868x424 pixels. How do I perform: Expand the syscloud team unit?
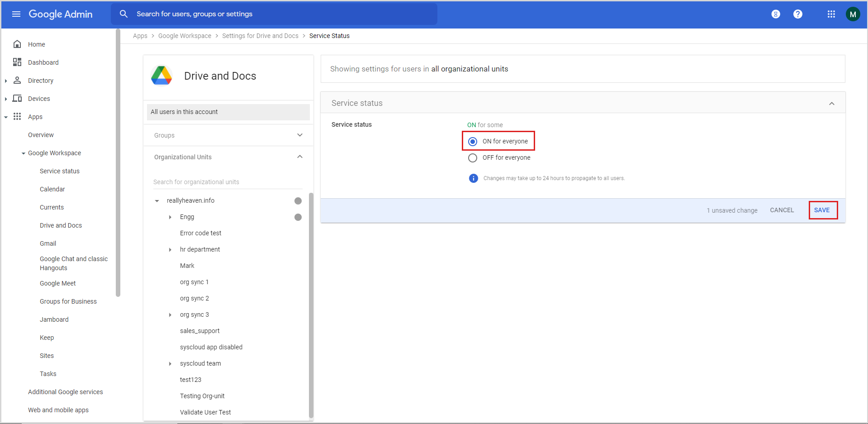[x=170, y=364]
